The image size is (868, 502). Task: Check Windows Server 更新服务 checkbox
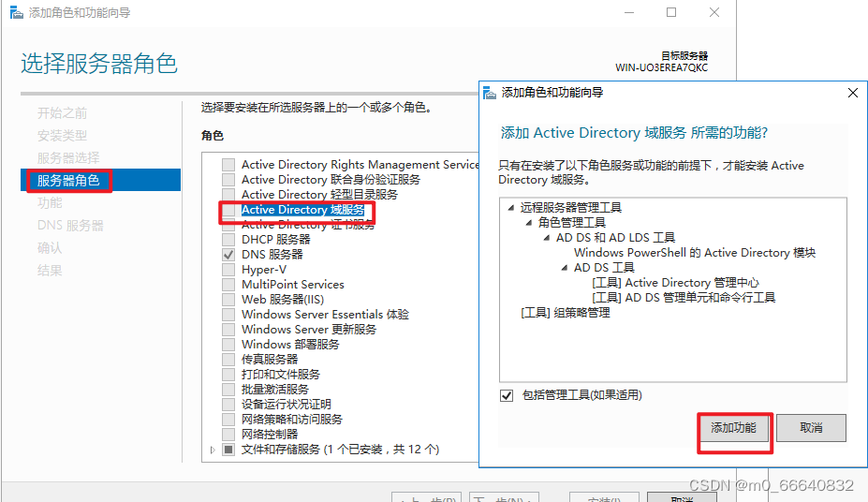click(228, 330)
